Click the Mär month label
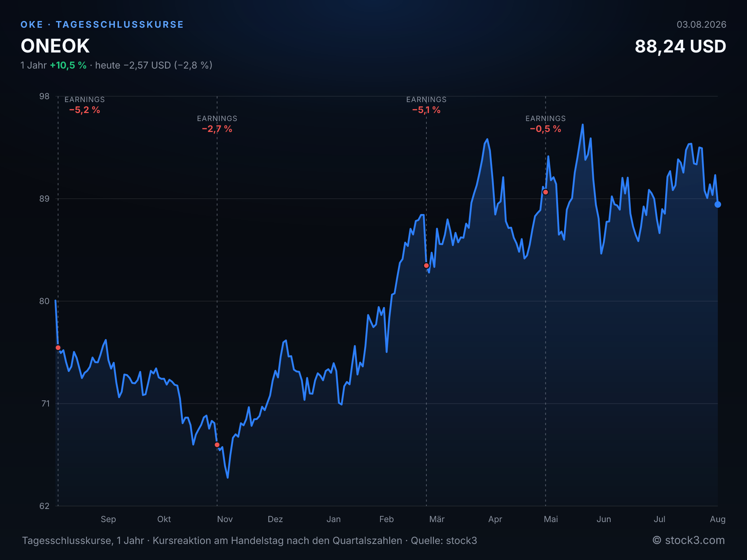 coord(437,519)
